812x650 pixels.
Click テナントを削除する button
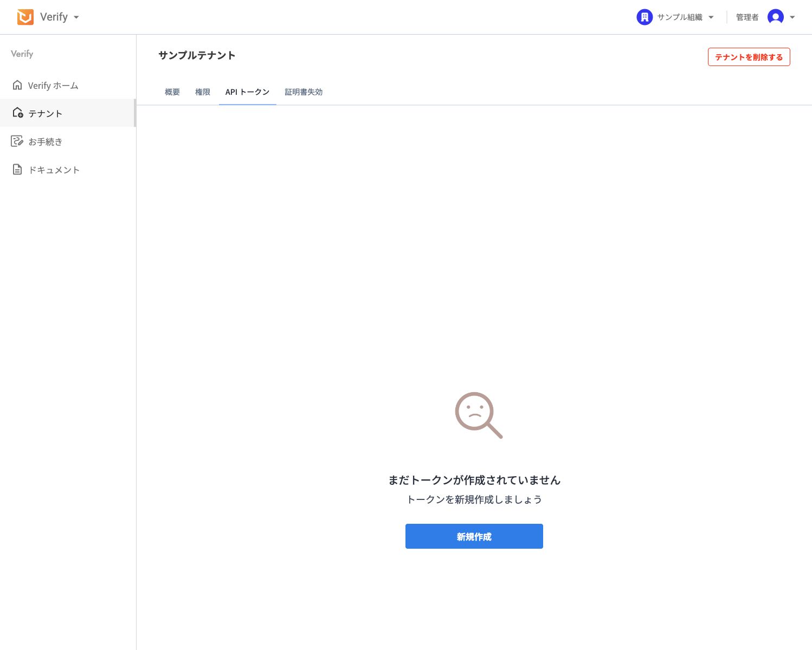point(749,57)
